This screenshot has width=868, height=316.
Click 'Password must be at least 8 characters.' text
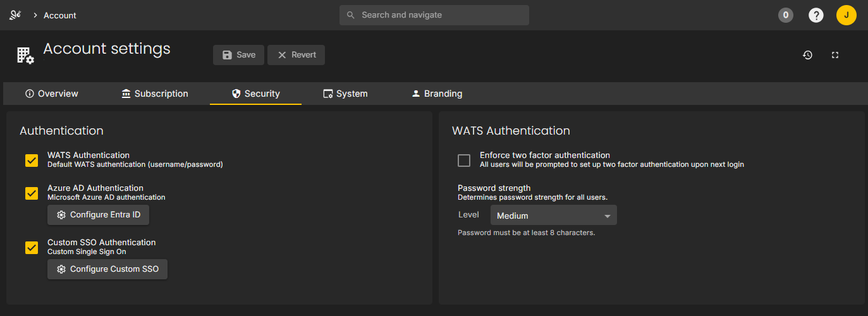(x=527, y=233)
